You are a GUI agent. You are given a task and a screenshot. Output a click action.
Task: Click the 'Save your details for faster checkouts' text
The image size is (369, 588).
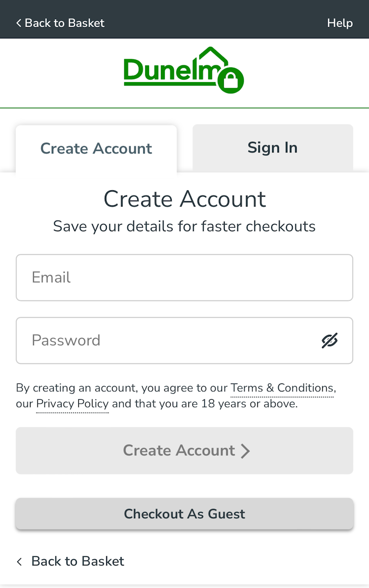pyautogui.click(x=184, y=227)
